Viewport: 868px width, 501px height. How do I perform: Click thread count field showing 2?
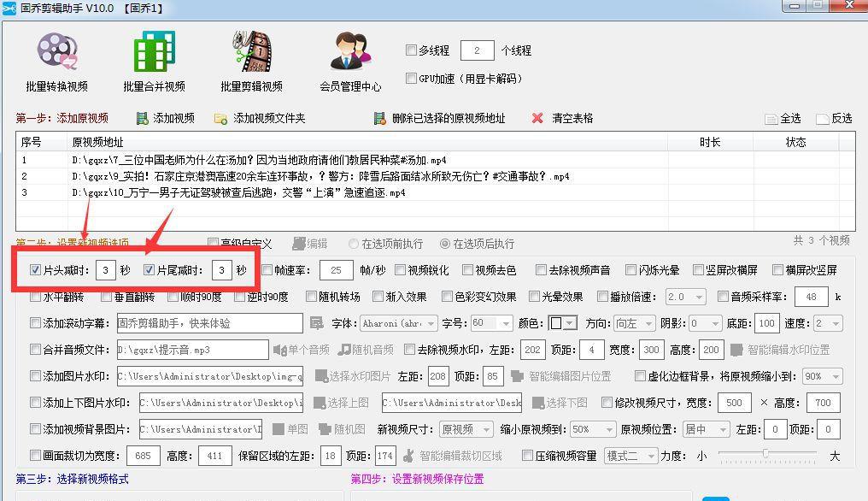click(x=477, y=50)
